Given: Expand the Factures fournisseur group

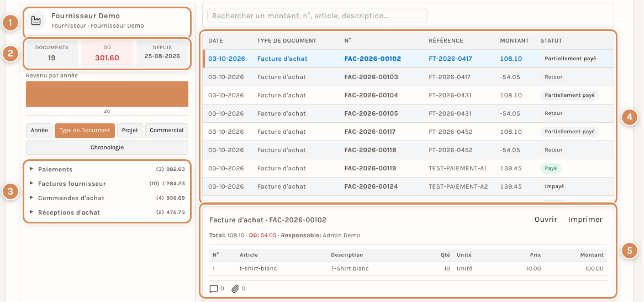Looking at the screenshot, I should 107,184.
